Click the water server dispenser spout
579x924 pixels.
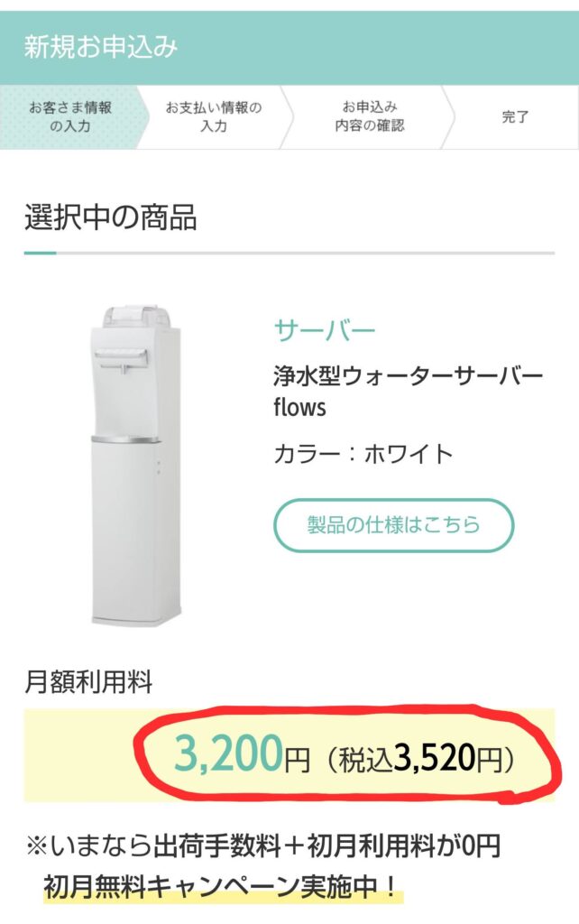[124, 369]
